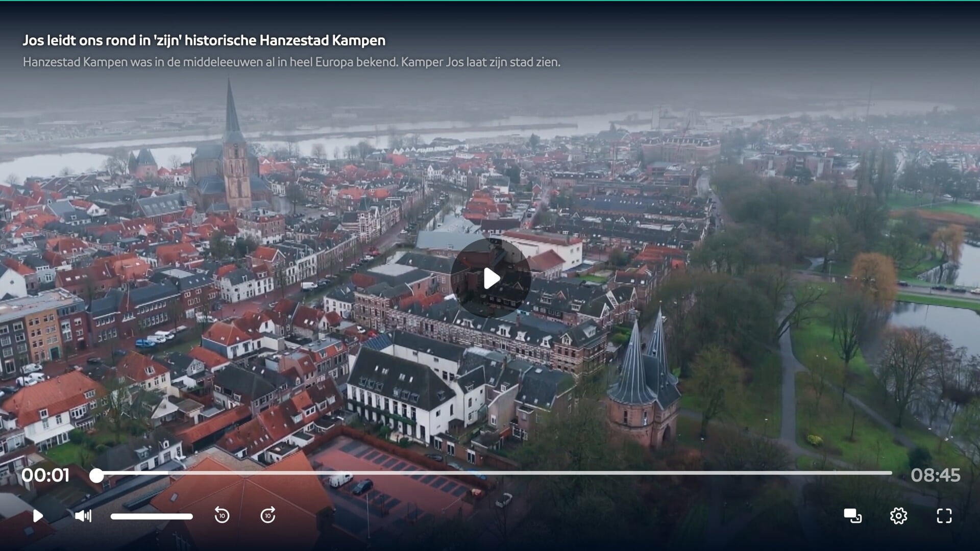
Task: Rewind 10 seconds with the back-arrow icon
Action: tap(222, 515)
